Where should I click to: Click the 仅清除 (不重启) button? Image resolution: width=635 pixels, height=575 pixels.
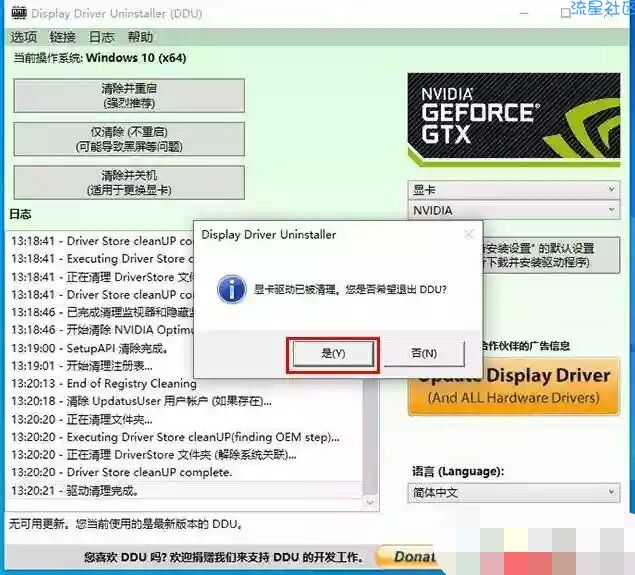tap(129, 139)
